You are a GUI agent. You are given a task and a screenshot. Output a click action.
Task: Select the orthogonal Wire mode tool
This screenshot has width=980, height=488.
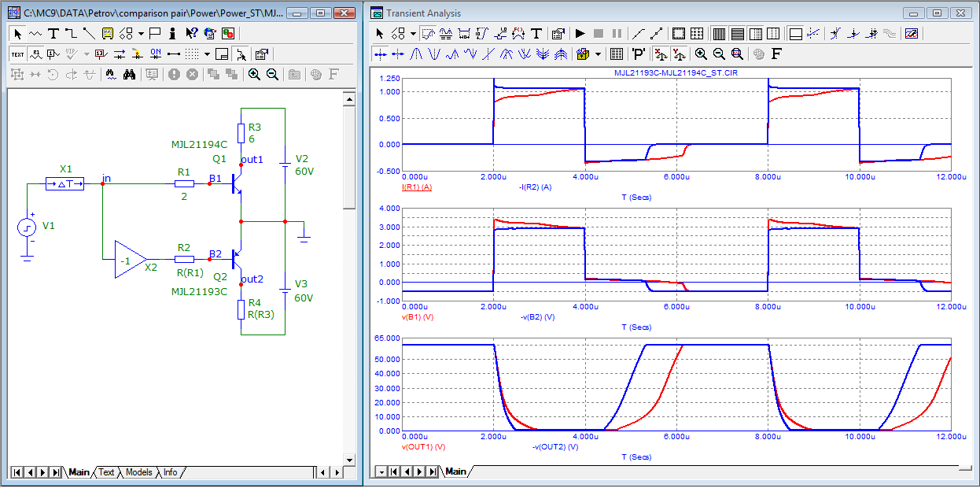71,35
